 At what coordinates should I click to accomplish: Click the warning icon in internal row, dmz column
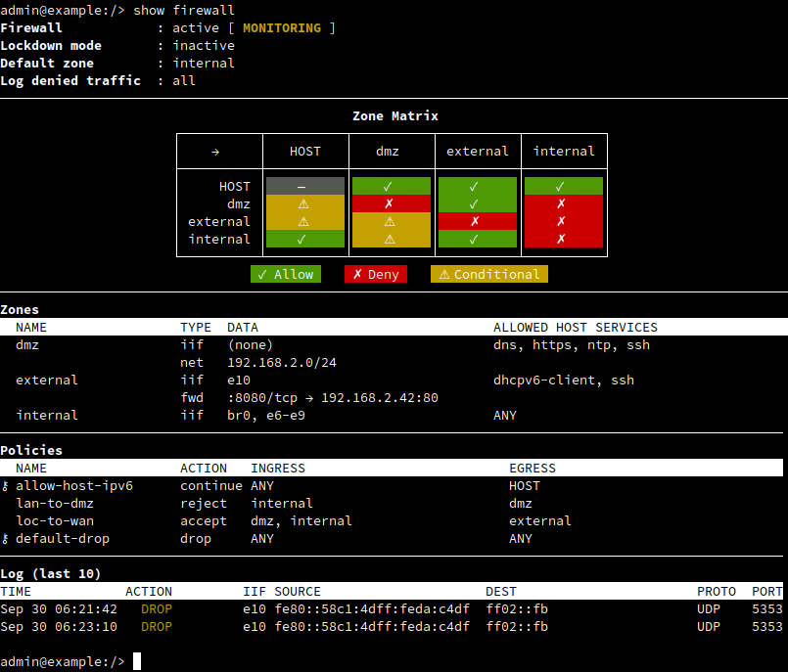391,239
